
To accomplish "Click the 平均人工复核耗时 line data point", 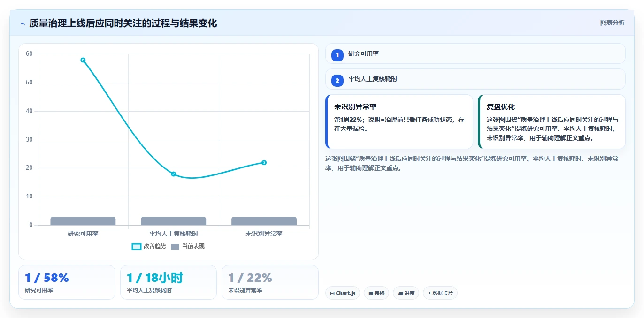I will click(x=173, y=174).
